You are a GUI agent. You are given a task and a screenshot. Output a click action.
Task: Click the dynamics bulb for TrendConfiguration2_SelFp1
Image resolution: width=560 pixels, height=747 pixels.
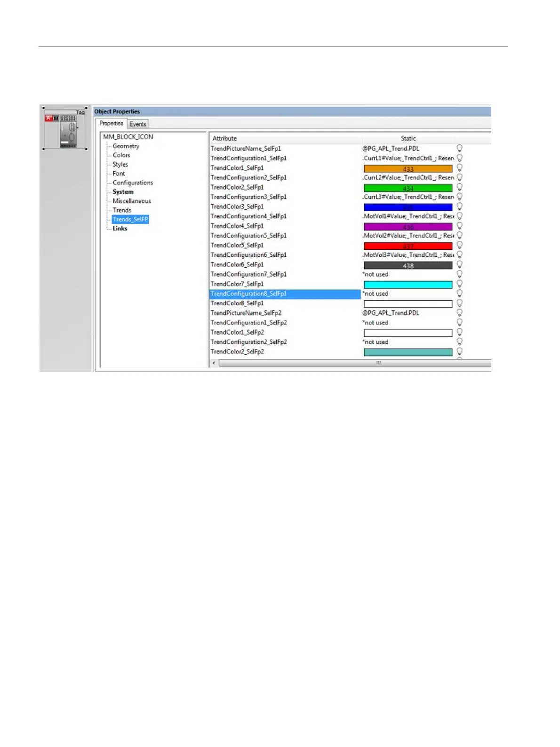(459, 177)
